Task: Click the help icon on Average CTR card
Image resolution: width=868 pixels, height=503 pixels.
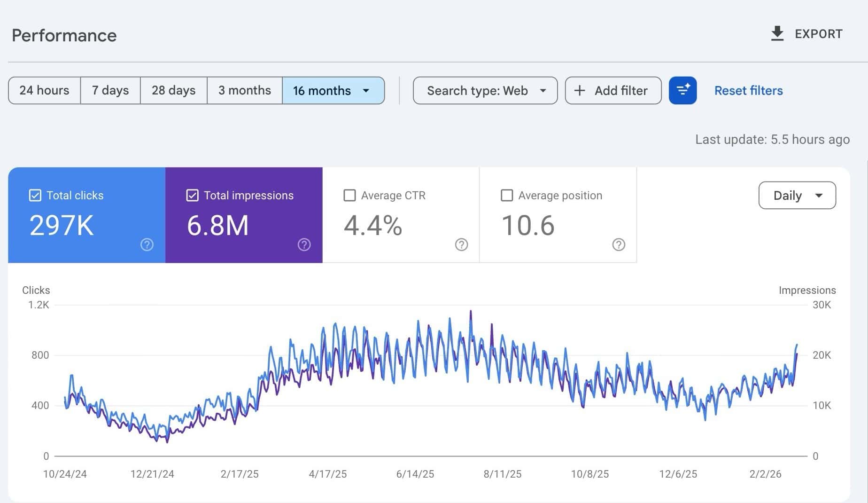Action: click(462, 244)
